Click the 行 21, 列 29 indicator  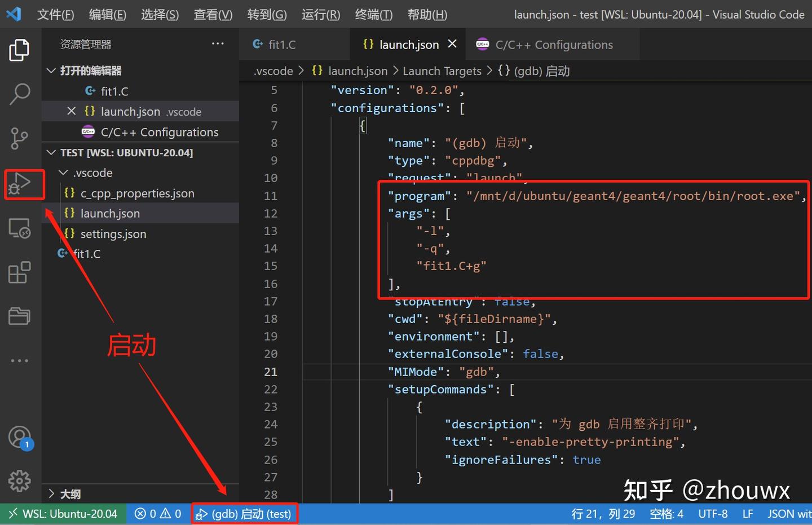tap(604, 513)
